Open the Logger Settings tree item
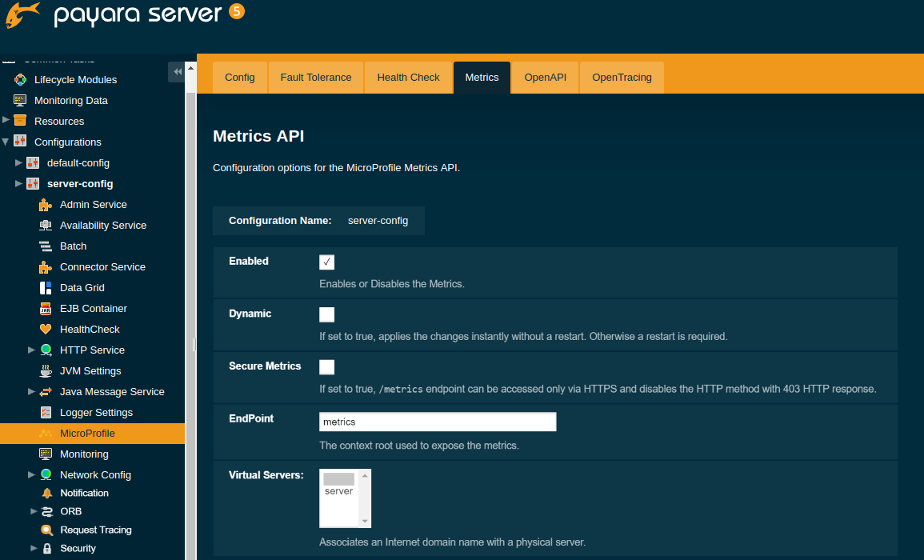Screen dimensions: 924x560 pyautogui.click(x=96, y=413)
